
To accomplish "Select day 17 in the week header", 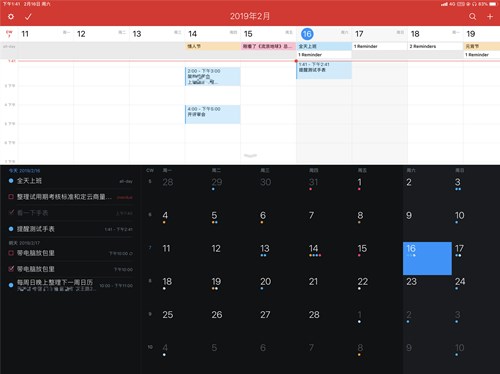I will click(359, 34).
